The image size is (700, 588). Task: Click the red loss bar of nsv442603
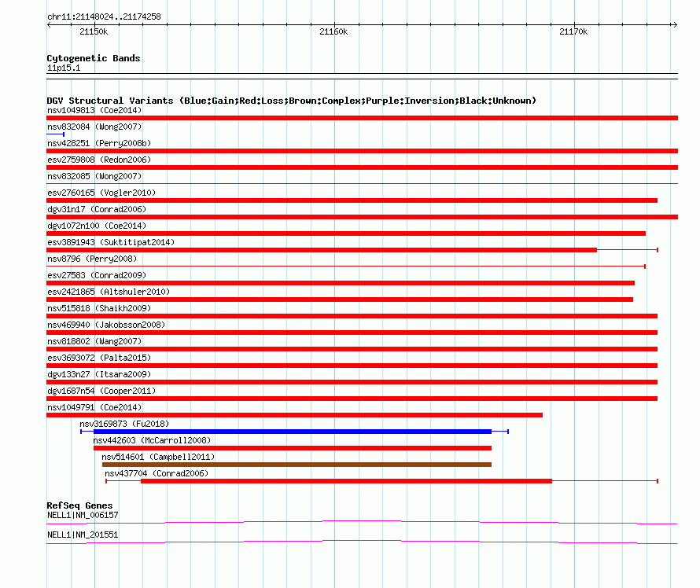(293, 448)
